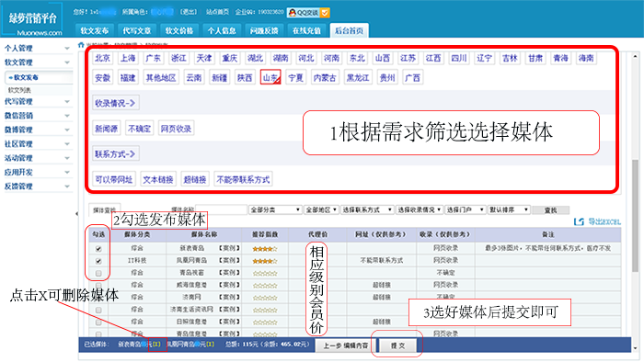Screen dimensions: 644x362
Task: Open the 【案例】 link for 济南生活资讯网
Action: (229, 310)
